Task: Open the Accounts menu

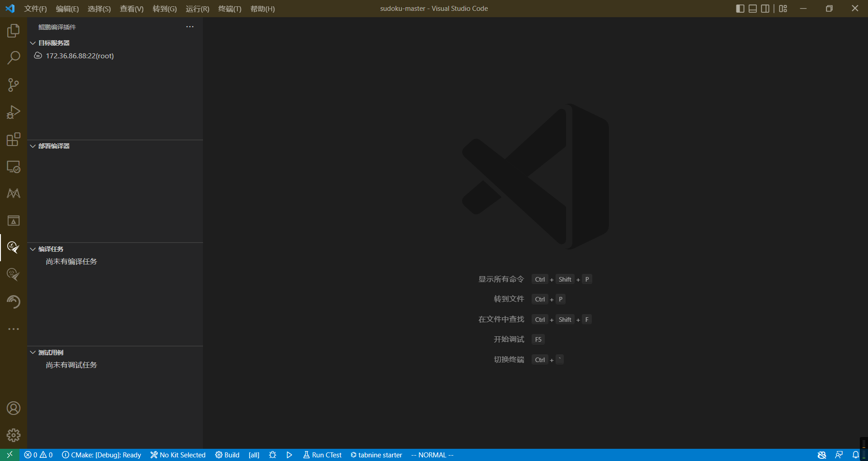Action: (14, 408)
